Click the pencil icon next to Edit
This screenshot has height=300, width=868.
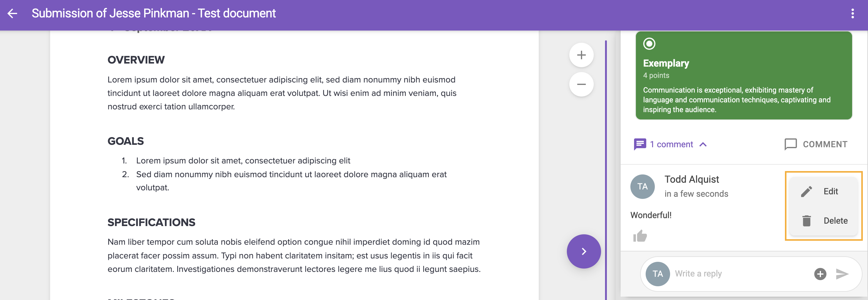pyautogui.click(x=806, y=192)
